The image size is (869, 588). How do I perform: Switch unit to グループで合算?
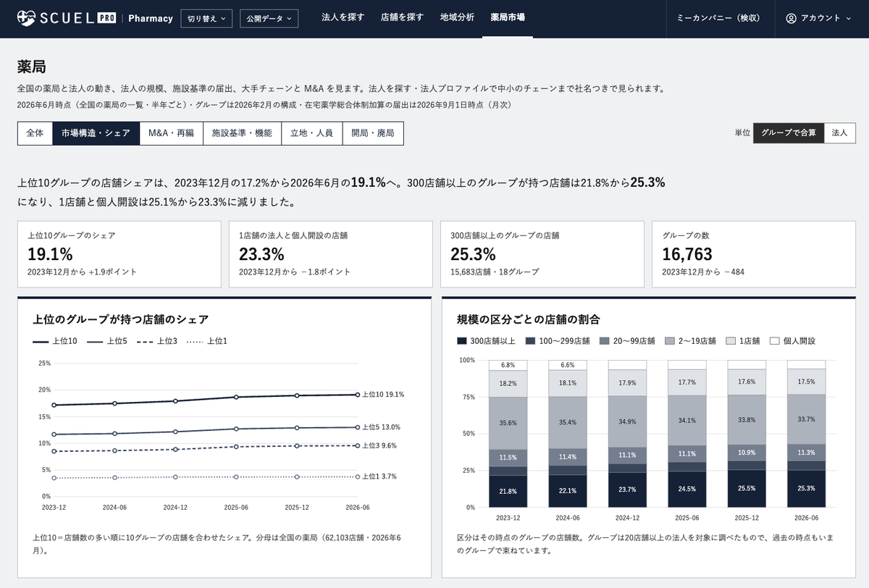click(789, 133)
